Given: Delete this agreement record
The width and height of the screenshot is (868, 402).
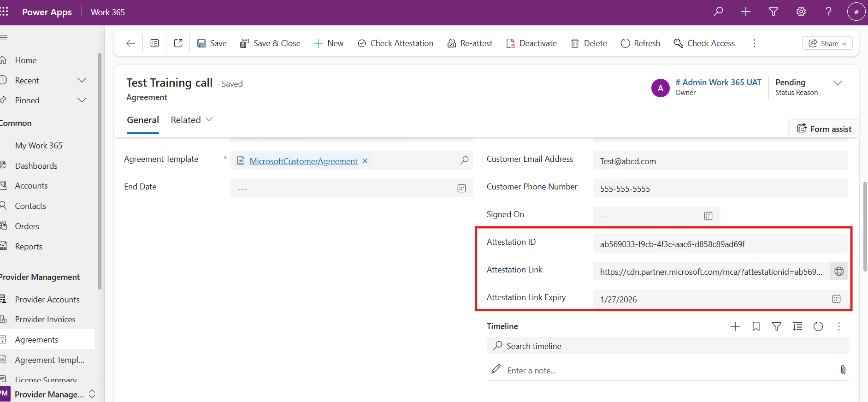Looking at the screenshot, I should tap(589, 43).
